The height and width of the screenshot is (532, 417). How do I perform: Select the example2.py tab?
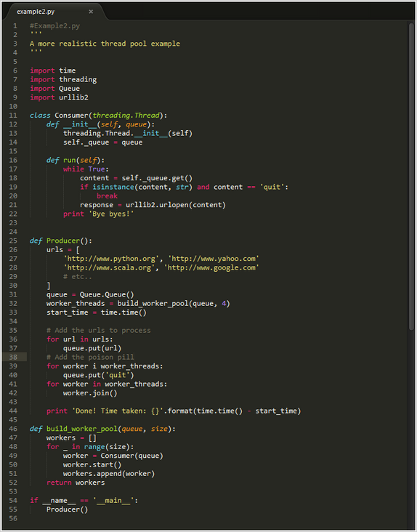coord(54,12)
